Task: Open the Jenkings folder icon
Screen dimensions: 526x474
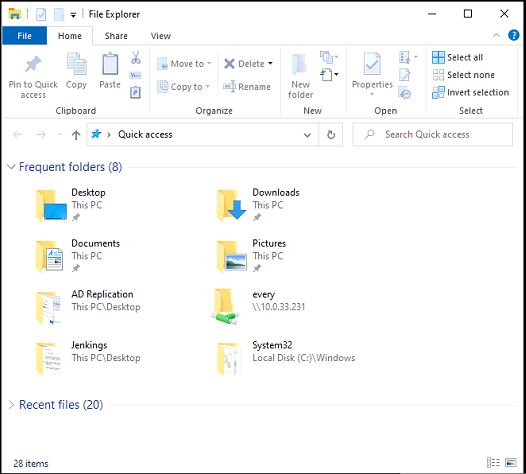Action: click(49, 358)
